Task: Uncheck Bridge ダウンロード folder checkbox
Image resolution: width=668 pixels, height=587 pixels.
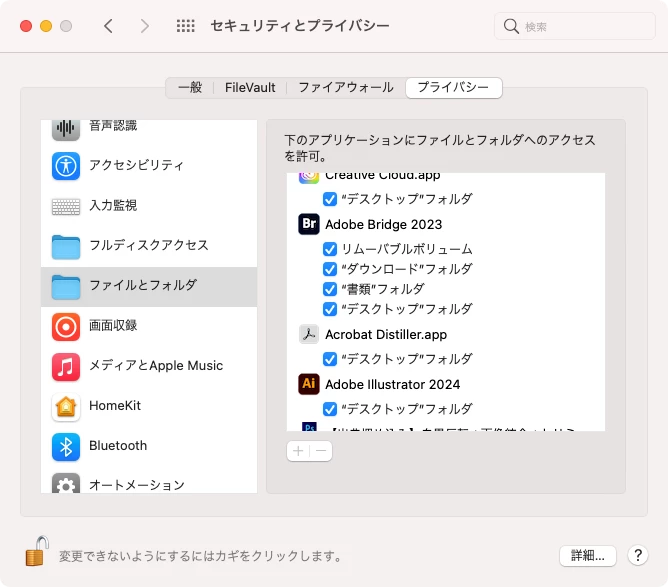Action: point(330,269)
